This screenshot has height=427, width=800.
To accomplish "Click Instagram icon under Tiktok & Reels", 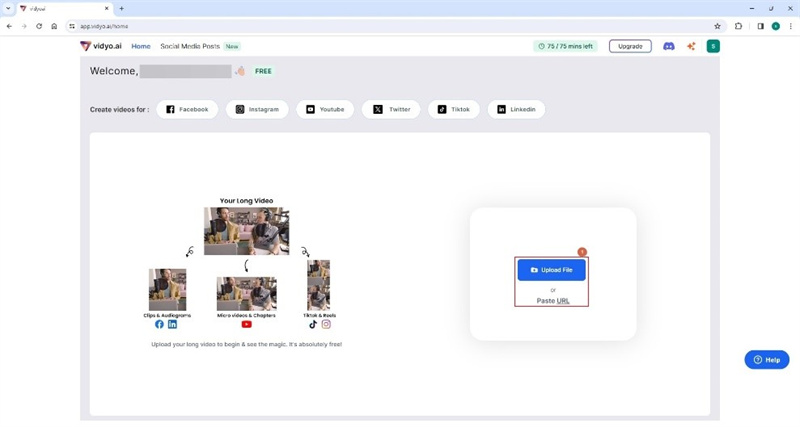I will coord(326,324).
